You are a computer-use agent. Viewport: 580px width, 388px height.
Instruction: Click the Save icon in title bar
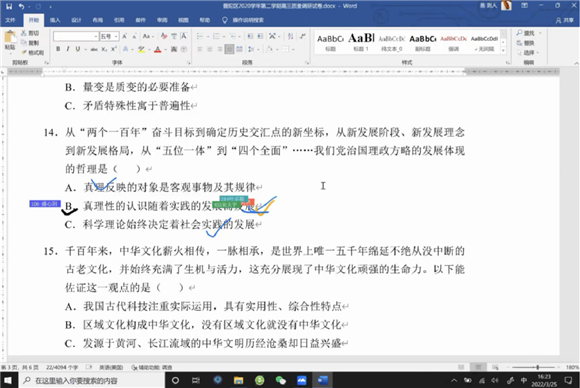tap(9, 6)
